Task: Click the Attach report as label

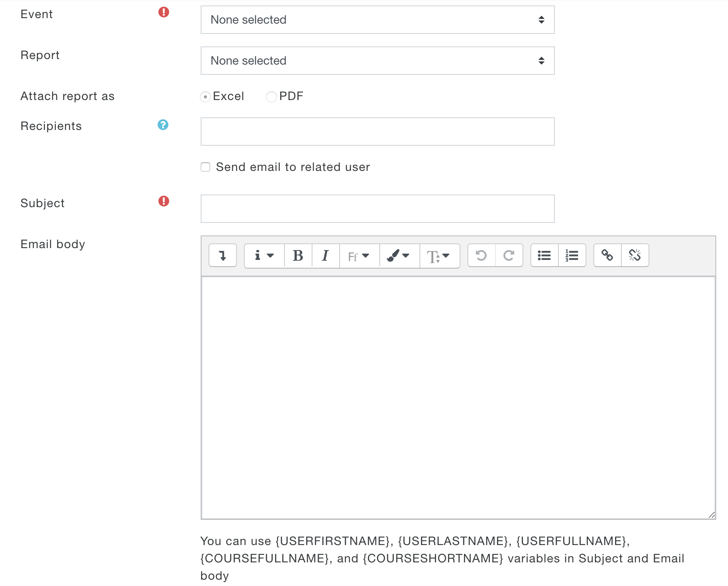Action: [68, 96]
